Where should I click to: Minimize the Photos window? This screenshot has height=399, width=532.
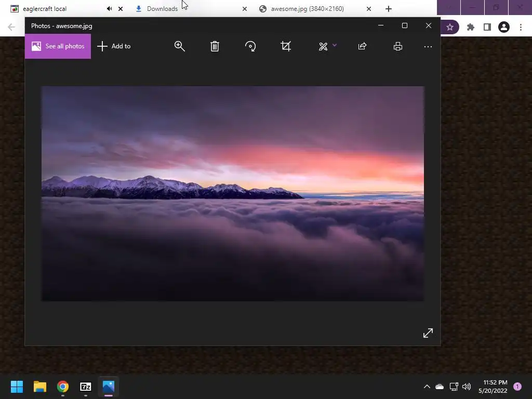pos(381,25)
